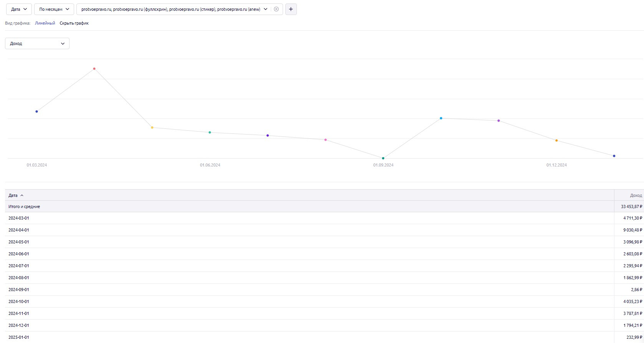644x343 pixels.
Task: Click income value 2,86 ₽
Action: coord(636,290)
